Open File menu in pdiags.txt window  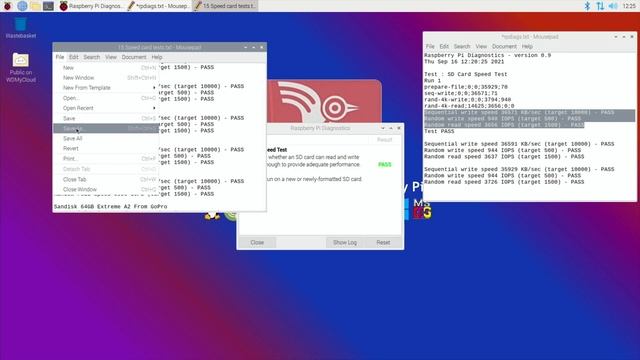point(430,47)
